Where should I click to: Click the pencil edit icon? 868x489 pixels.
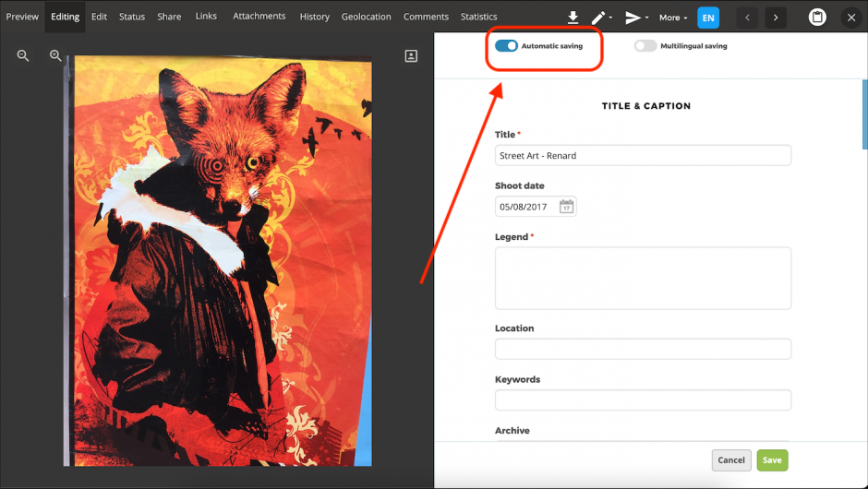[x=597, y=18]
